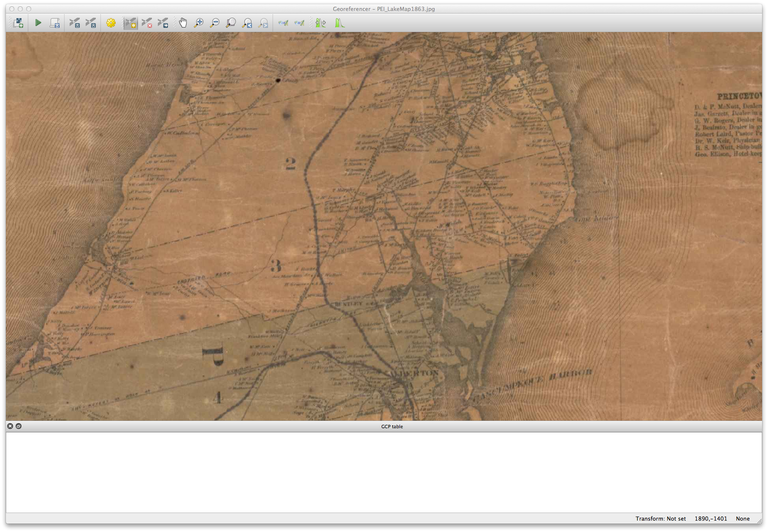This screenshot has height=532, width=768.
Task: Start georeferencing with the green play button
Action: [x=38, y=23]
